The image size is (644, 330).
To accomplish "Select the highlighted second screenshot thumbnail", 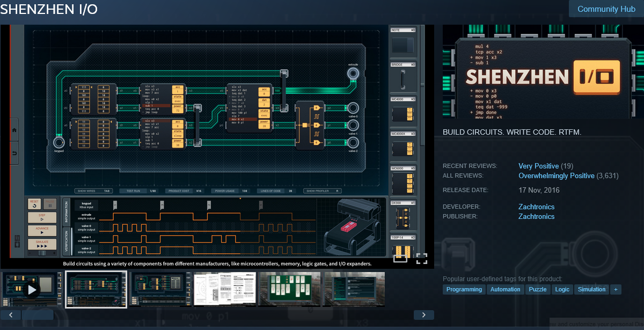I will pyautogui.click(x=96, y=289).
